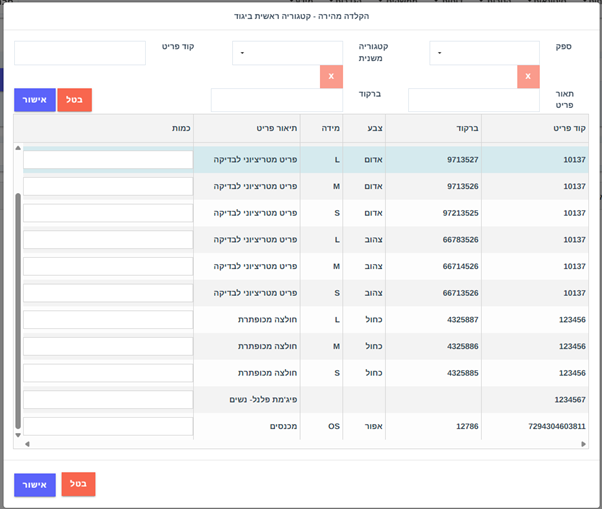Click the צבע column header

coord(364,128)
